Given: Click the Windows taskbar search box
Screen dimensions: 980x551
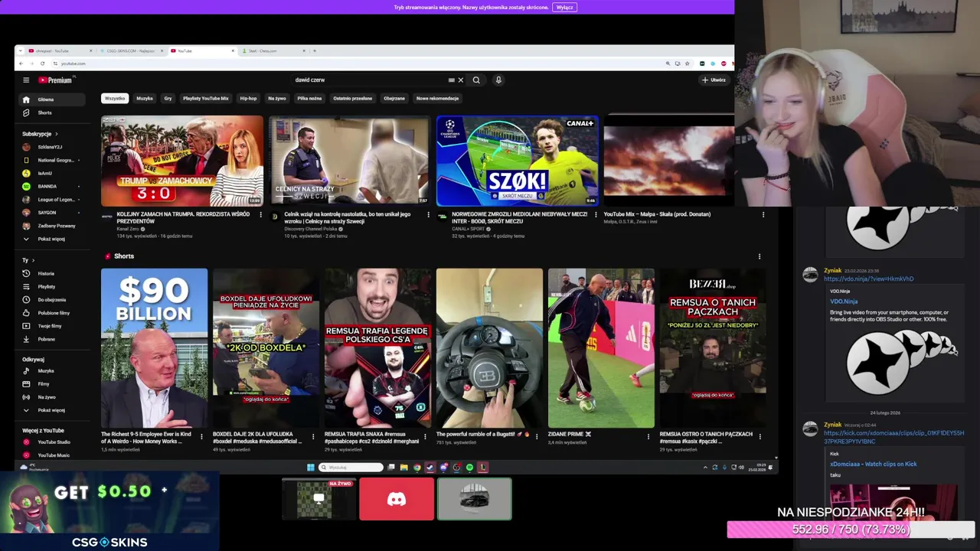Looking at the screenshot, I should click(x=351, y=467).
